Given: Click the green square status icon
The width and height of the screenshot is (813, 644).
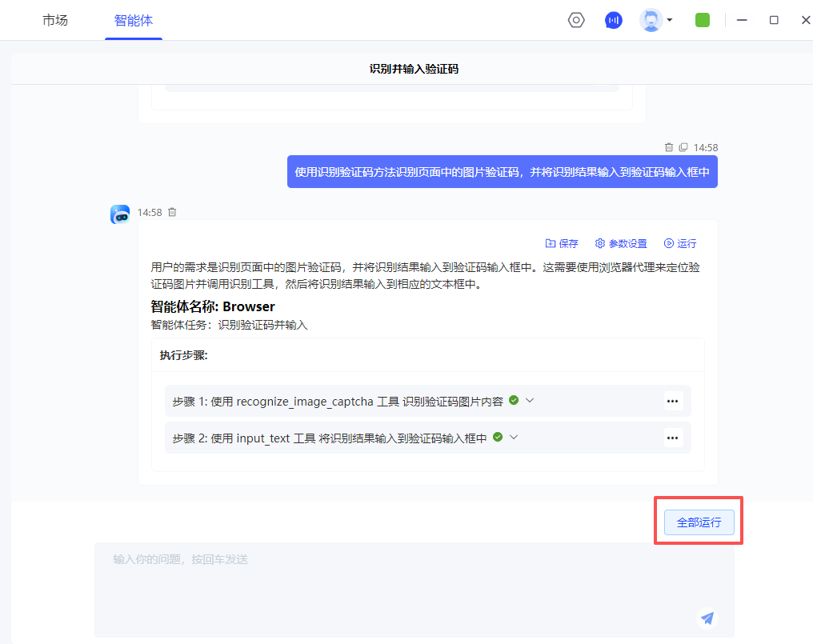Looking at the screenshot, I should tap(703, 20).
